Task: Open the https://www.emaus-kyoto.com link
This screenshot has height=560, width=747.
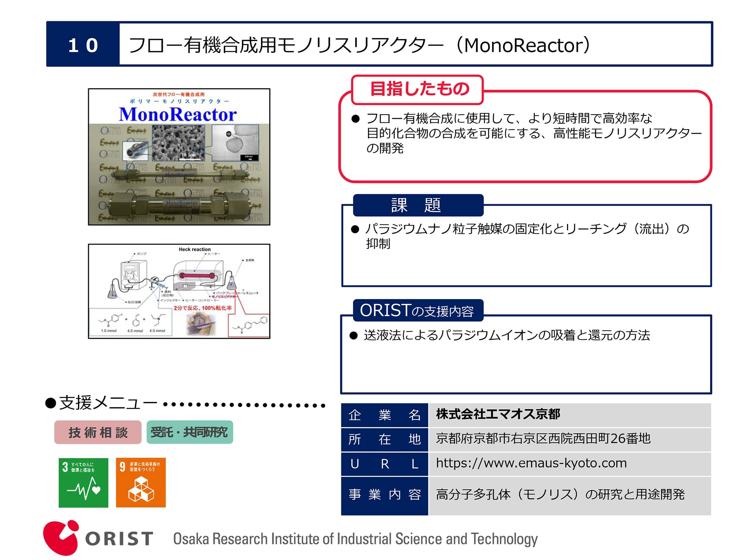Action: tap(531, 463)
